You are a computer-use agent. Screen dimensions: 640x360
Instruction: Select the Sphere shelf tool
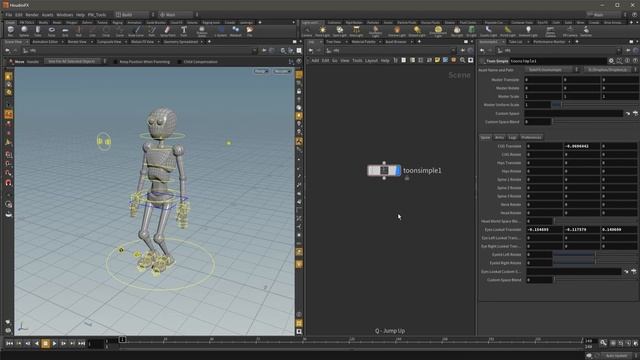click(x=24, y=31)
